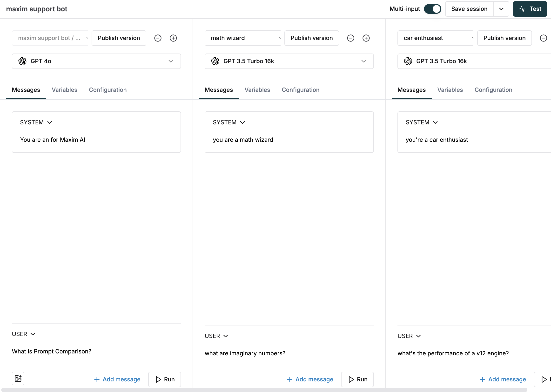
Task: Click the plus icon next to math wizard column
Action: click(366, 38)
